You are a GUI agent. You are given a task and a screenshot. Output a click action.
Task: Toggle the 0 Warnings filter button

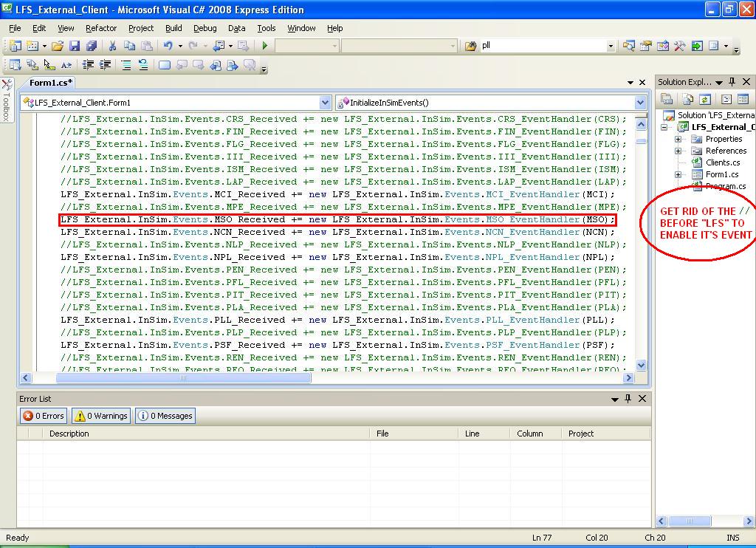pyautogui.click(x=101, y=416)
